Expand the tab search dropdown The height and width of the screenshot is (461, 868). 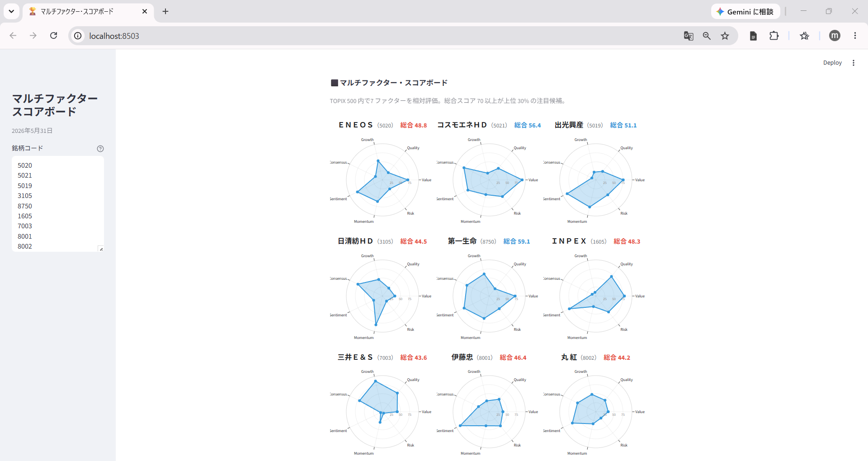11,11
